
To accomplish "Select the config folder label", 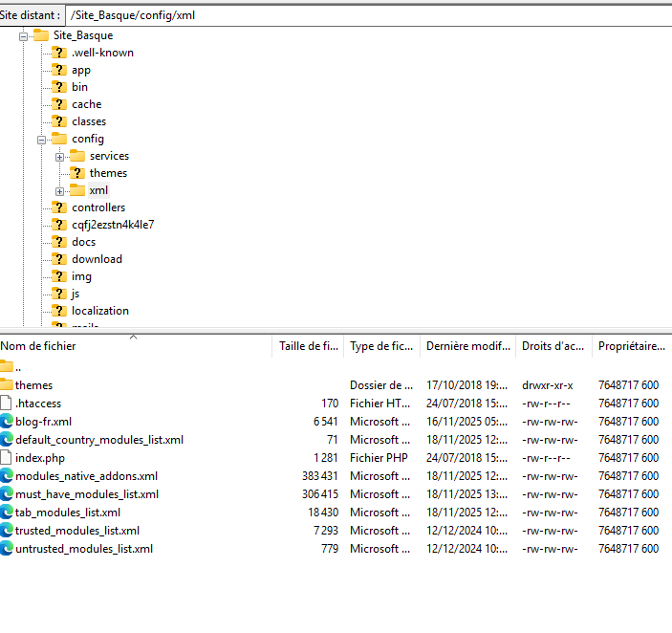I will (88, 139).
